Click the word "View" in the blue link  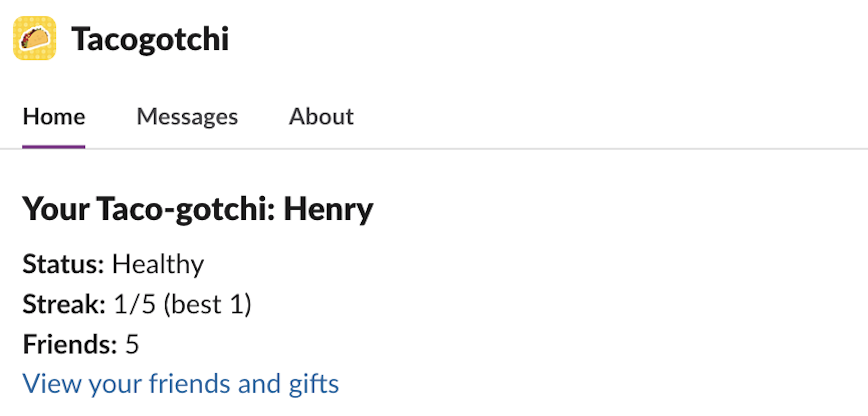pyautogui.click(x=52, y=384)
